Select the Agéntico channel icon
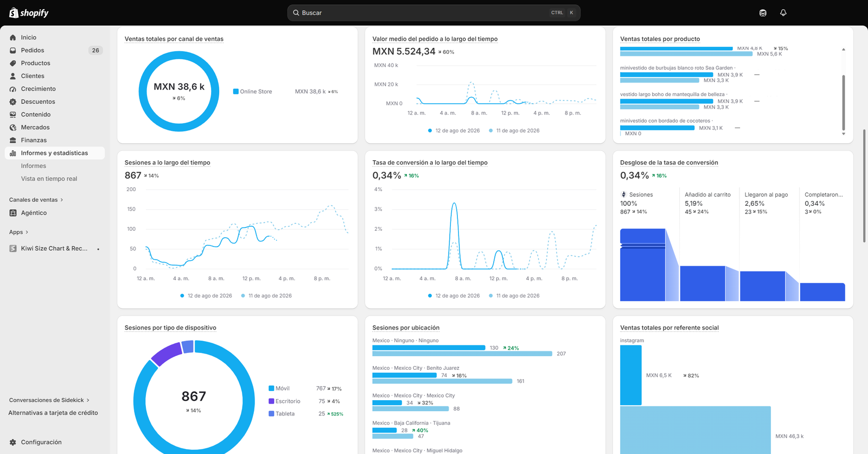This screenshot has height=454, width=868. click(x=13, y=213)
